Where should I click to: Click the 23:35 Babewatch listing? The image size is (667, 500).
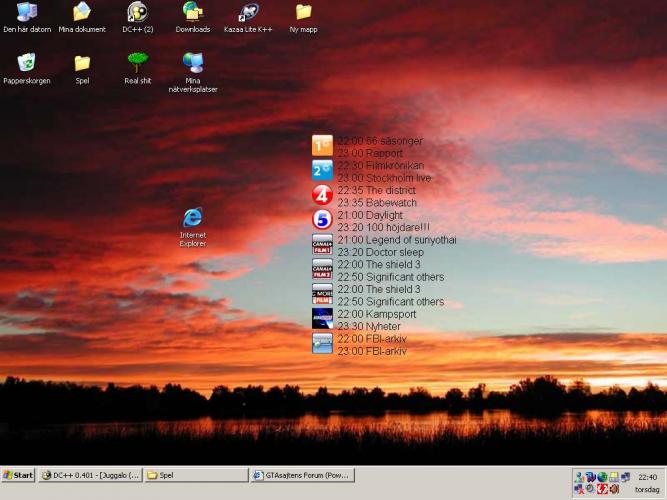[x=377, y=202]
